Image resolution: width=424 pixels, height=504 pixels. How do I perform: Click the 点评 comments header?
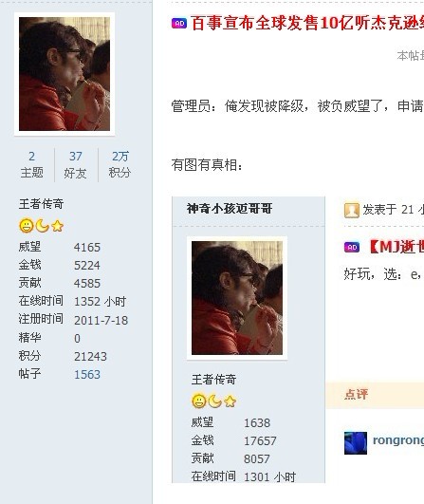(357, 395)
